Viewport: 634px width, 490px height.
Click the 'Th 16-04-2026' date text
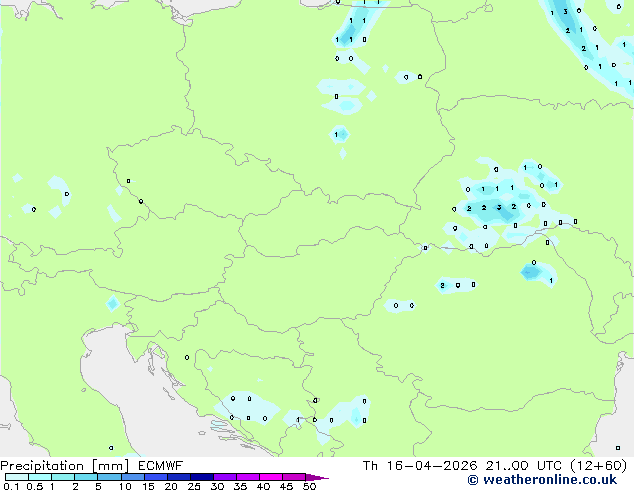(420, 466)
